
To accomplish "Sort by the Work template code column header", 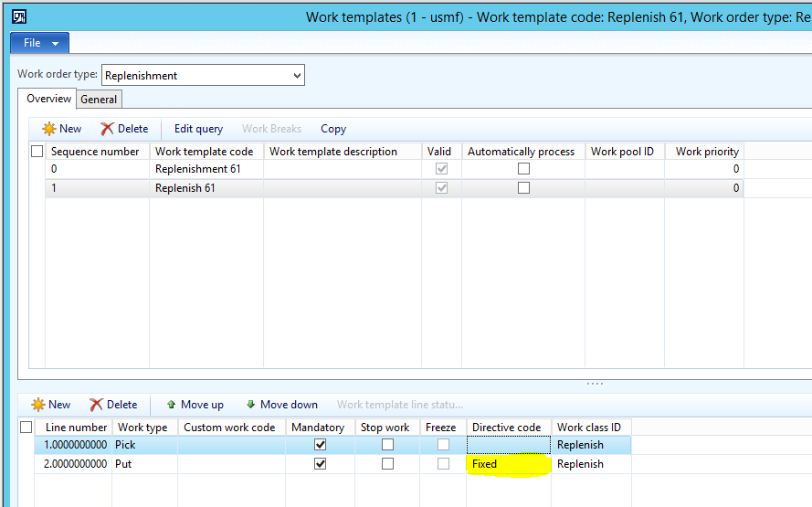I will (206, 152).
